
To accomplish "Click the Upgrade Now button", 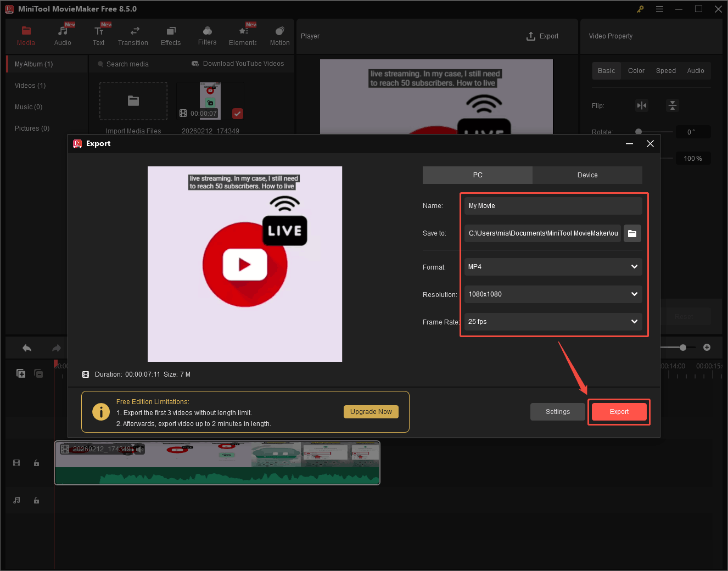I will (371, 411).
